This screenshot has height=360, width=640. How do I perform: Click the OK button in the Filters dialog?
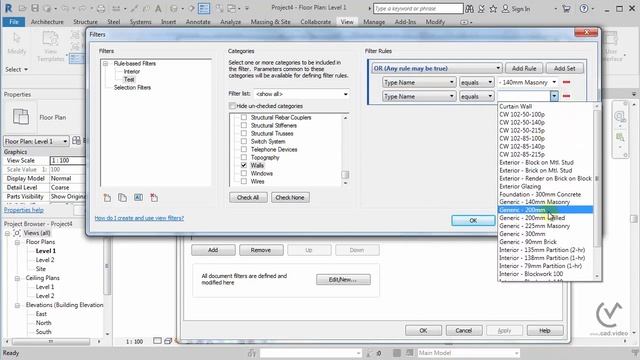pos(473,220)
